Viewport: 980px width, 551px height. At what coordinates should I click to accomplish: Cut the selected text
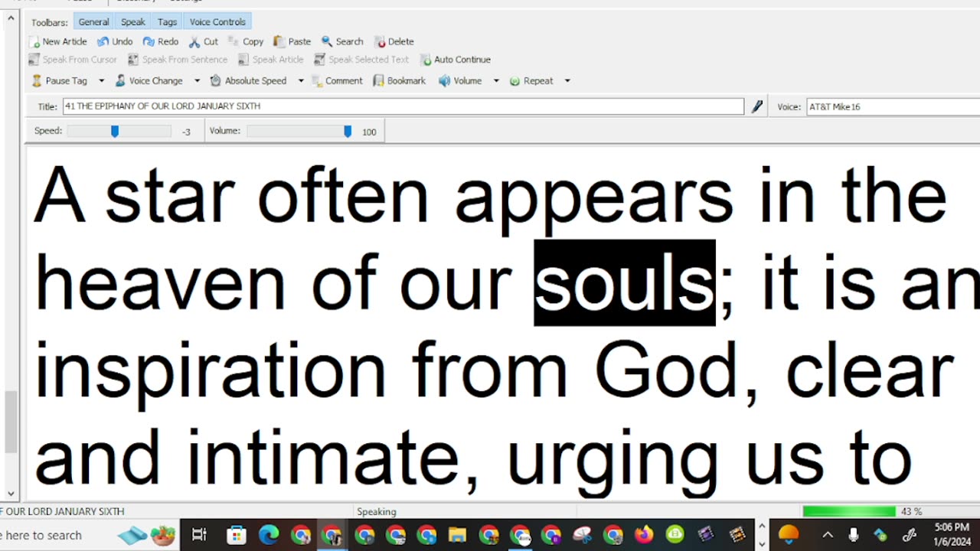(204, 41)
